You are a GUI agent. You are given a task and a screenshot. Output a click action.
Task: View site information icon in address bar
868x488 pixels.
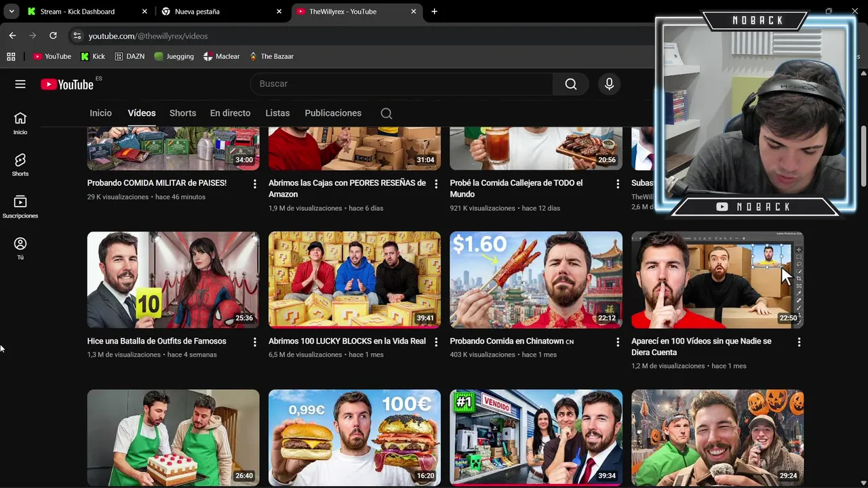pos(77,36)
